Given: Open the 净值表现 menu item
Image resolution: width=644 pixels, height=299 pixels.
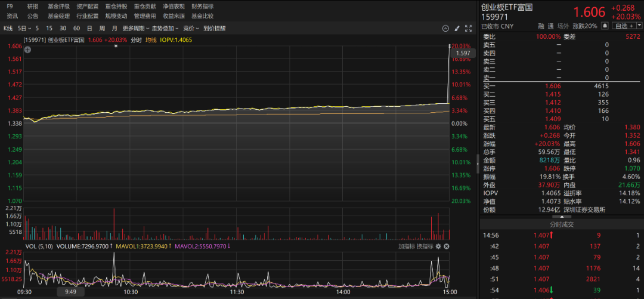Looking at the screenshot, I should [174, 7].
